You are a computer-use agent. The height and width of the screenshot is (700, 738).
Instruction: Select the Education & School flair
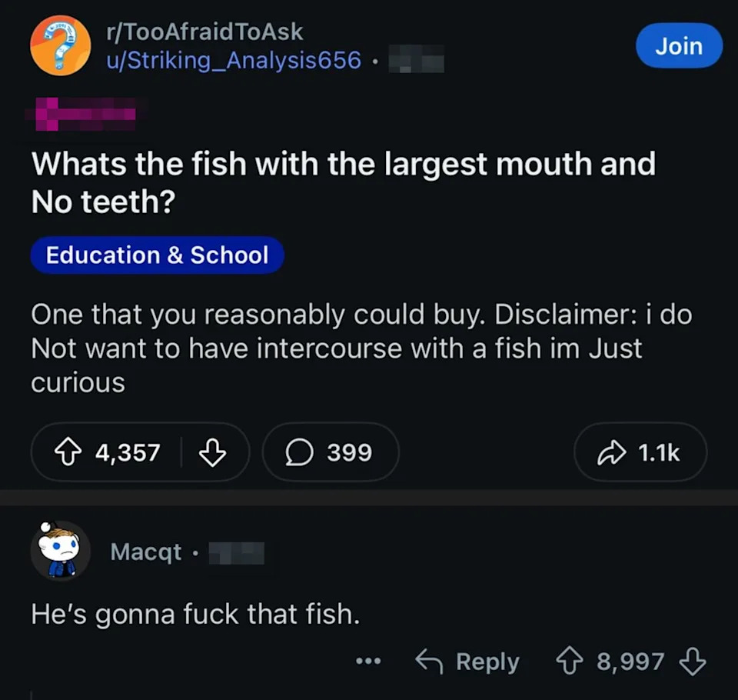pos(157,255)
